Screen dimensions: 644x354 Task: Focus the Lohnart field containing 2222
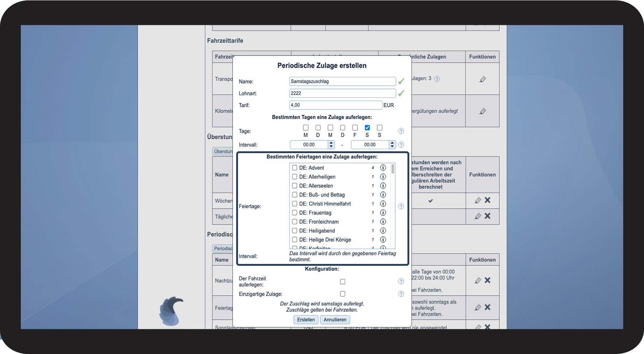[x=343, y=93]
